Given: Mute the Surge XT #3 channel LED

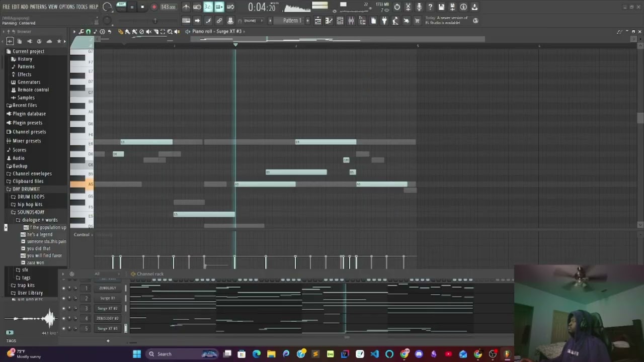Looking at the screenshot, I should tap(64, 328).
